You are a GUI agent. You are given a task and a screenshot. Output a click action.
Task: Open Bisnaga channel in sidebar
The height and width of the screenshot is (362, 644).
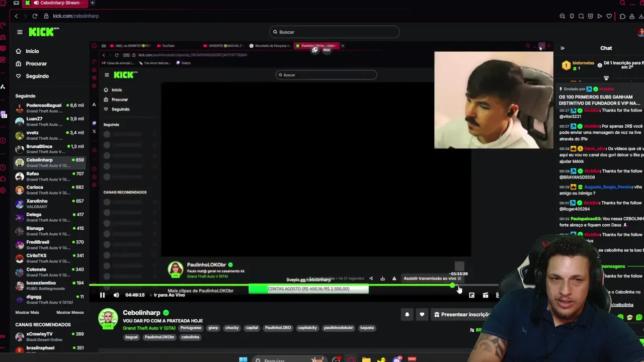[49, 231]
